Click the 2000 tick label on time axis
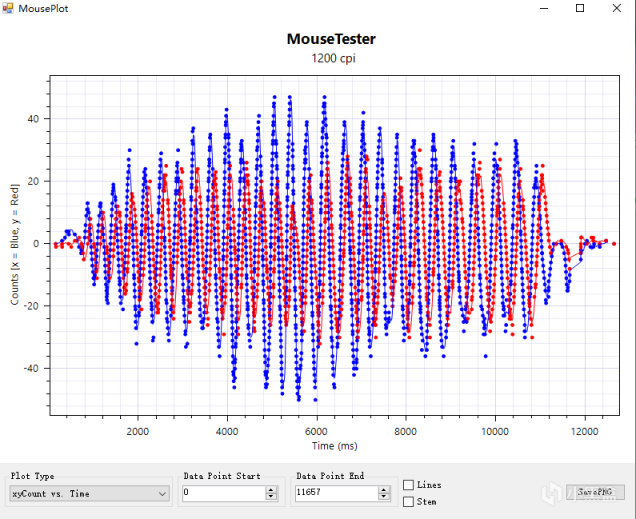636x519 pixels. pyautogui.click(x=138, y=431)
